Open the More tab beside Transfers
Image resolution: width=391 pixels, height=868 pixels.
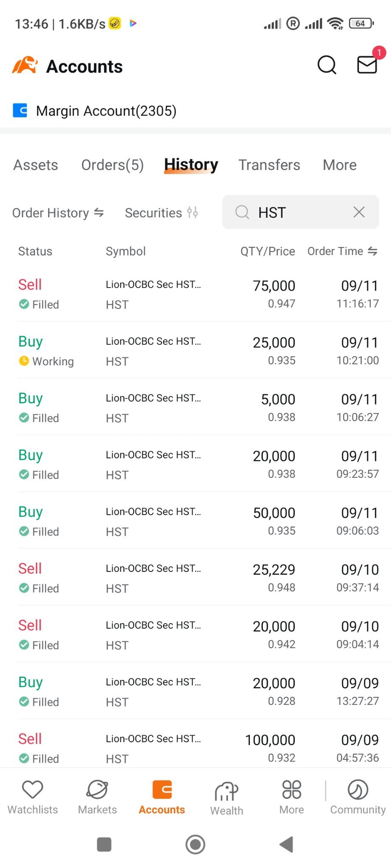(x=340, y=165)
